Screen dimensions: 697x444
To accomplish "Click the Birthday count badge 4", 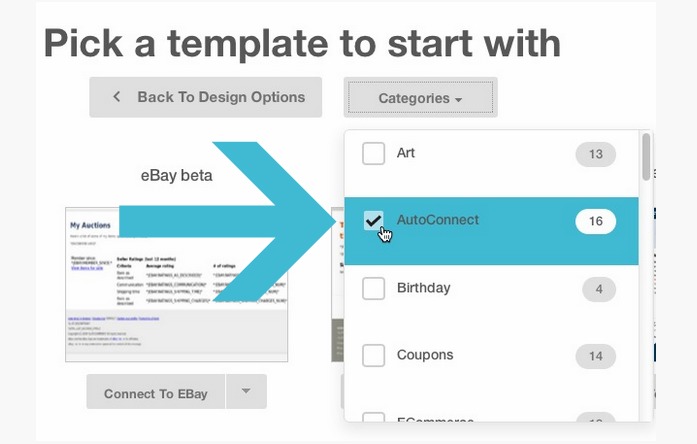I will pyautogui.click(x=599, y=289).
